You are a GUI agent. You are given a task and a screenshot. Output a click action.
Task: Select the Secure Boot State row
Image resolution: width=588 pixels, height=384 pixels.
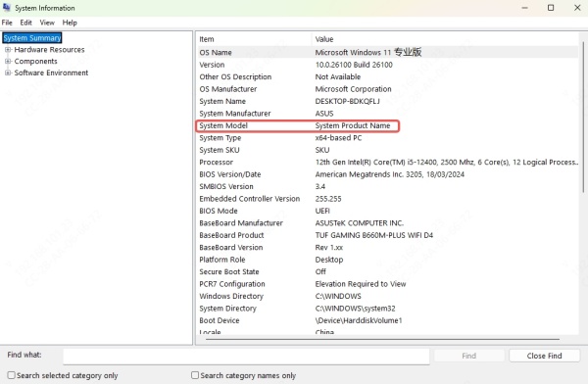pyautogui.click(x=388, y=271)
